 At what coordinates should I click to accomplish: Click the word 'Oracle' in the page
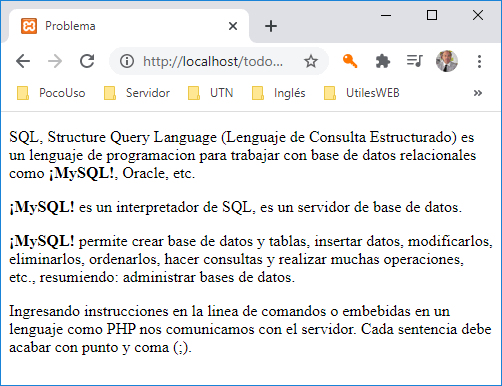coord(144,173)
